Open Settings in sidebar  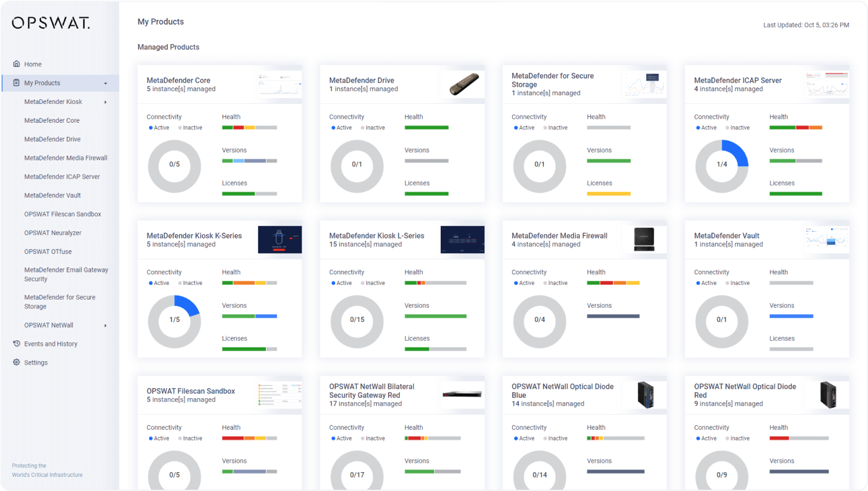click(x=36, y=363)
